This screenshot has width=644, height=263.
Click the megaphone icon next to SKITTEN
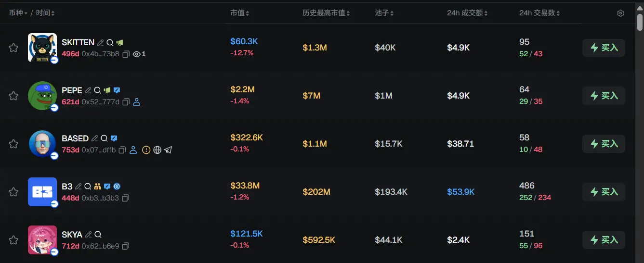tap(120, 42)
